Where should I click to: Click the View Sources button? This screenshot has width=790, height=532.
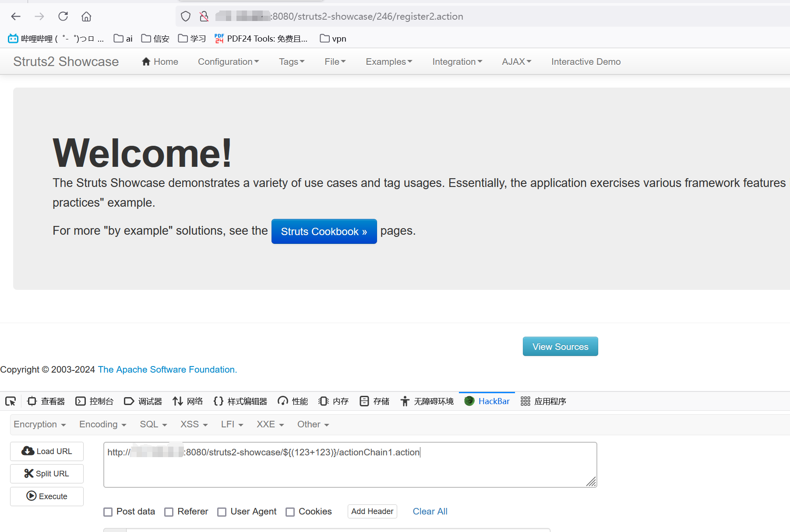[x=560, y=347]
